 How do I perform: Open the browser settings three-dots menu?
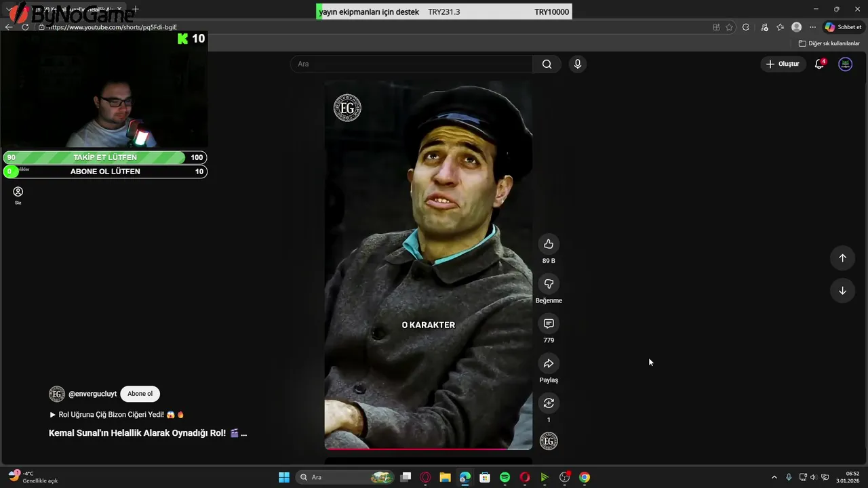[812, 27]
